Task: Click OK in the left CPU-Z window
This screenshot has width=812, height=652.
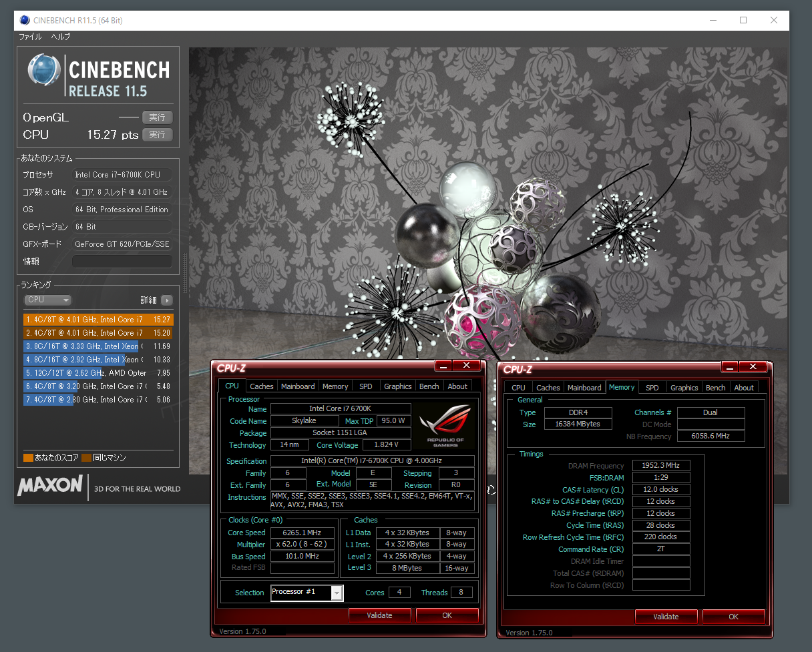Action: (447, 615)
